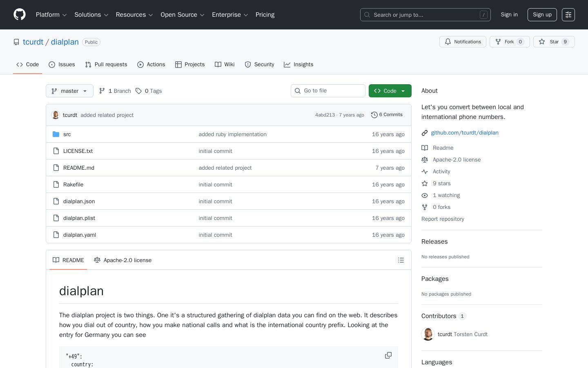
Task: Click the dialplan.plist file icon
Action: tap(56, 218)
